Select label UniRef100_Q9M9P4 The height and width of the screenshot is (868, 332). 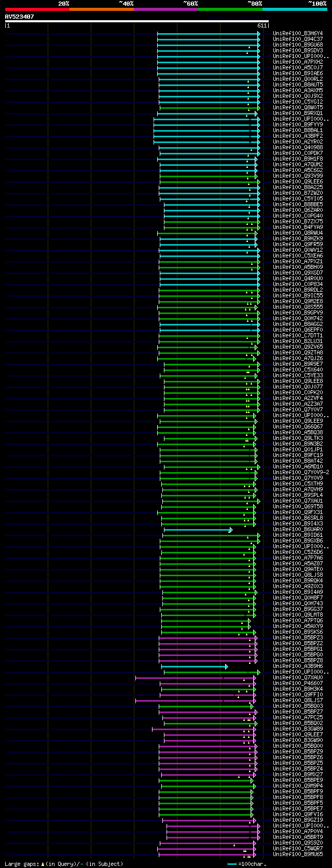coord(298,786)
